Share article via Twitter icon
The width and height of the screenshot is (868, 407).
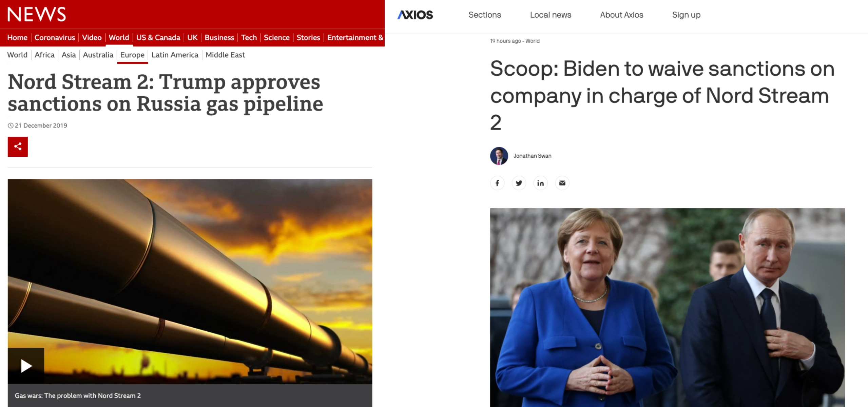pyautogui.click(x=519, y=183)
